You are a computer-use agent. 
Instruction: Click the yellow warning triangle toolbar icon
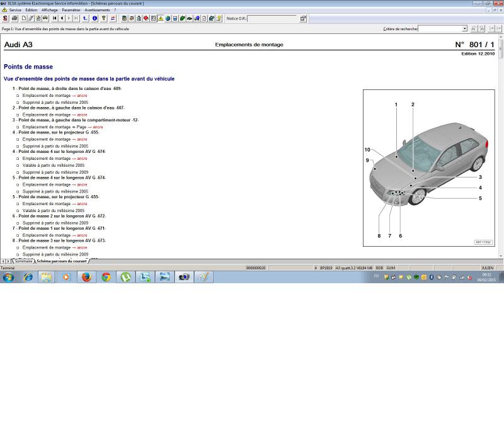tap(161, 18)
